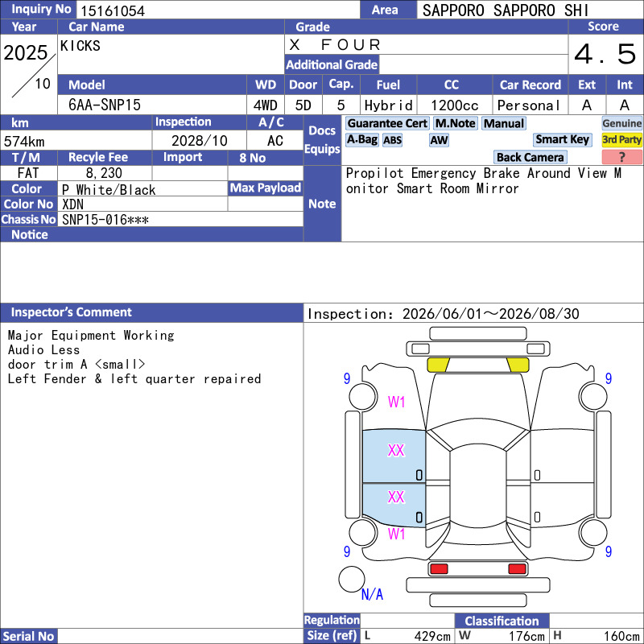Click the left yellow headlight on diagram
Image resolution: width=644 pixels, height=644 pixels.
pos(438,365)
